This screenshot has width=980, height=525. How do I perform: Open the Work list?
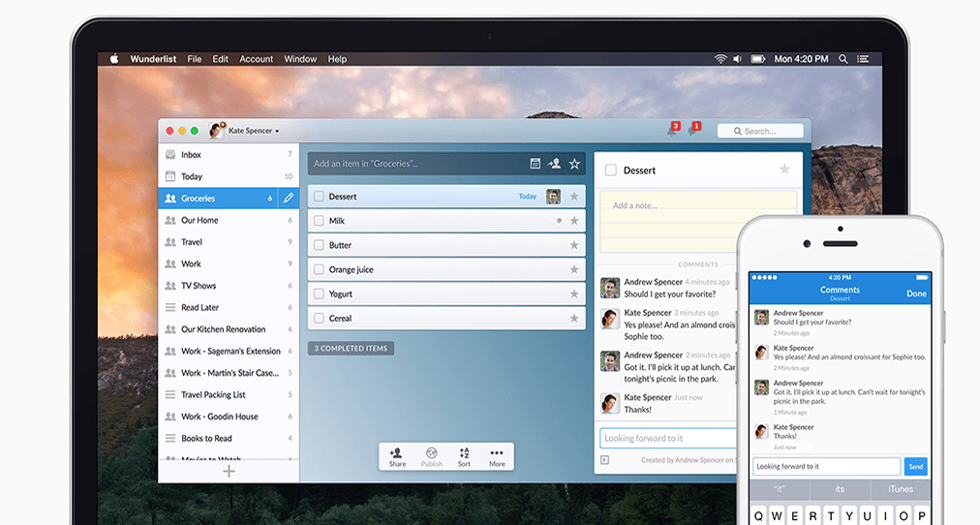click(x=229, y=263)
